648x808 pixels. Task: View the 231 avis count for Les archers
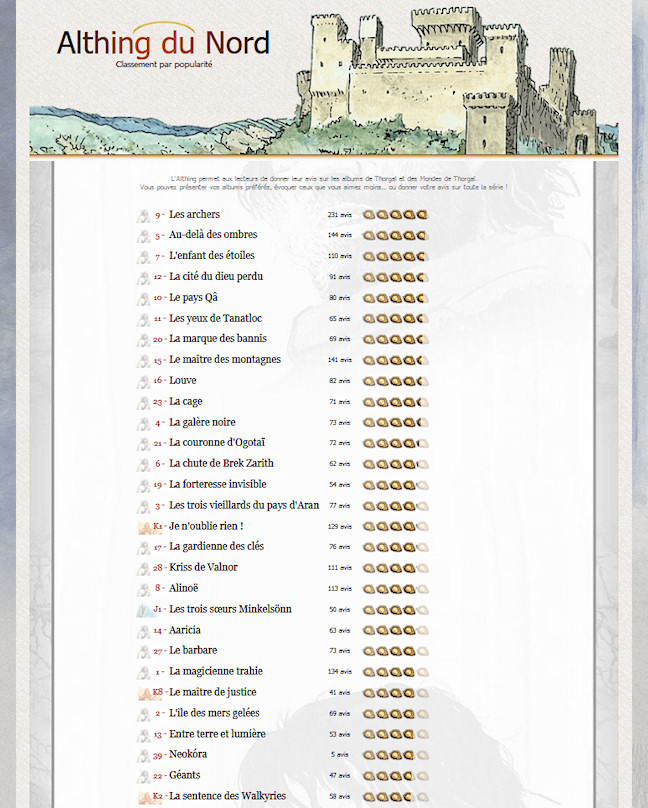(340, 215)
